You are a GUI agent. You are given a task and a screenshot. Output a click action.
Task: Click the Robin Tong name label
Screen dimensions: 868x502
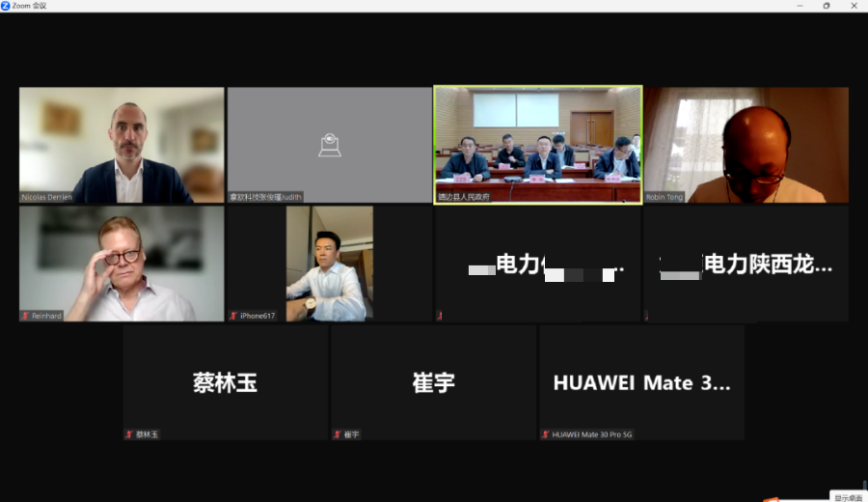665,197
